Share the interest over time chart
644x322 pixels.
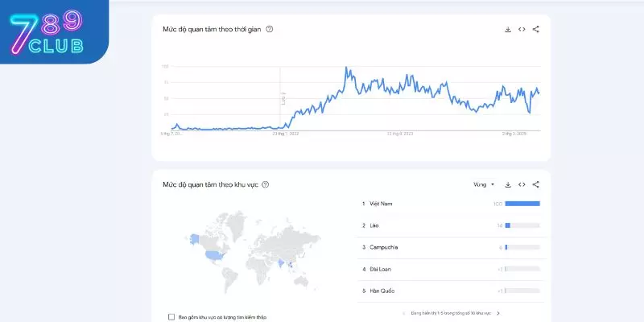pos(536,29)
